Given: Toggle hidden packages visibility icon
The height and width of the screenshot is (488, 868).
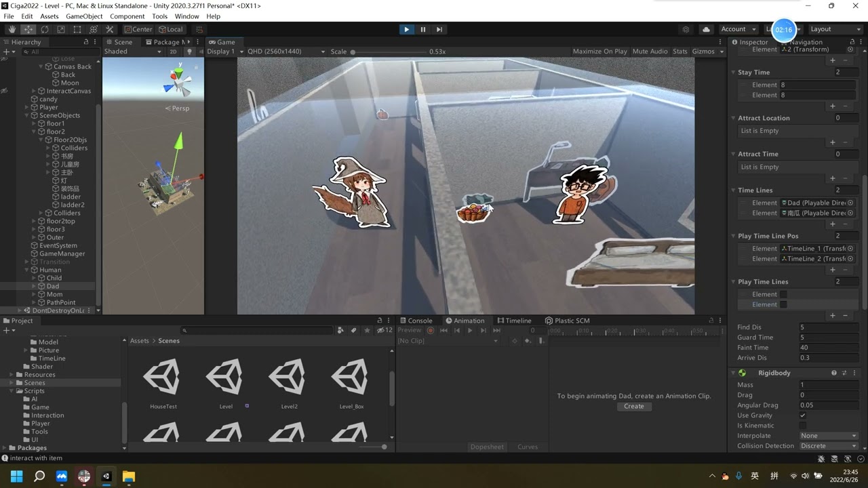Looking at the screenshot, I should (x=384, y=330).
